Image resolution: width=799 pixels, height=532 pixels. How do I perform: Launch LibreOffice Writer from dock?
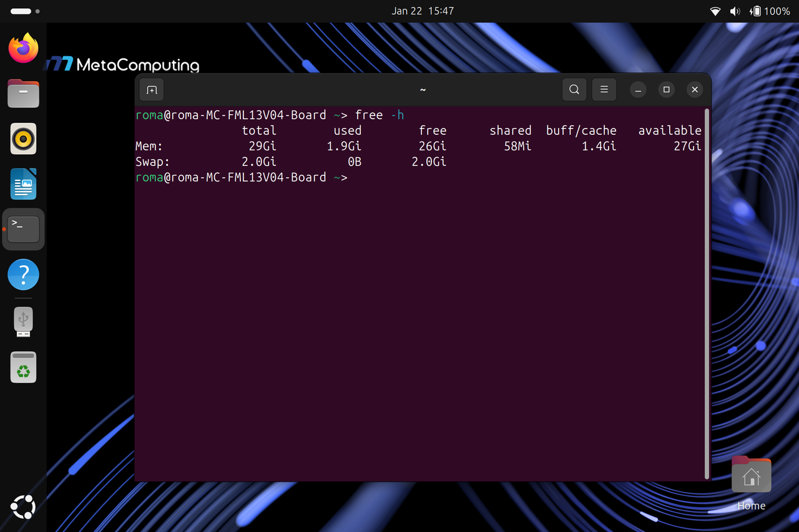[x=23, y=184]
